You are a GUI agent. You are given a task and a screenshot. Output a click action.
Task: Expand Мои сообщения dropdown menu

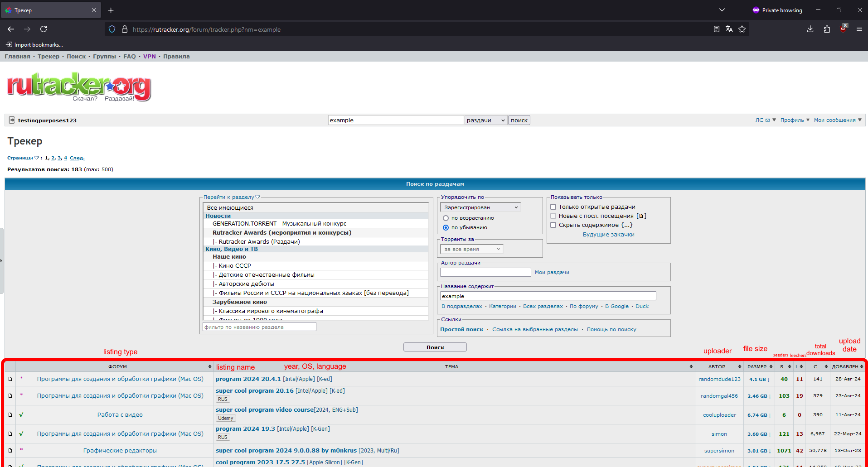click(x=838, y=120)
